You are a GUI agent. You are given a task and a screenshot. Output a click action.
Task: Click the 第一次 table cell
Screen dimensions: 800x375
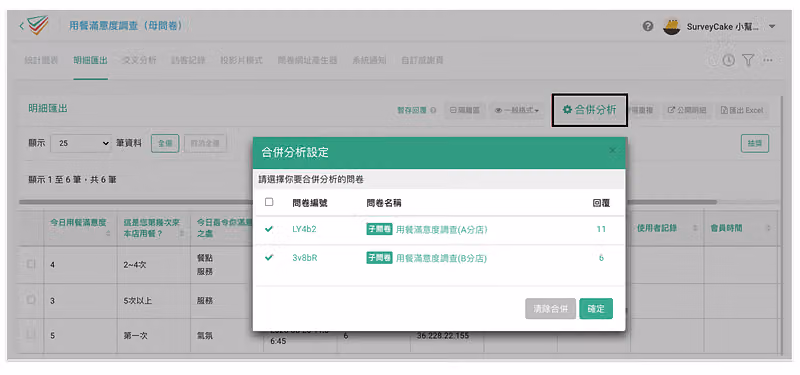click(154, 336)
